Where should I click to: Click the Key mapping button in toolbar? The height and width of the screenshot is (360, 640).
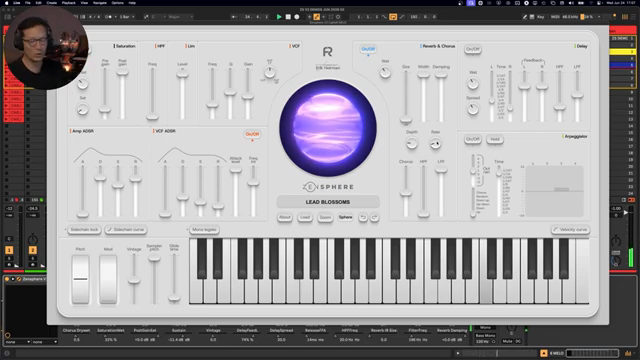(541, 17)
